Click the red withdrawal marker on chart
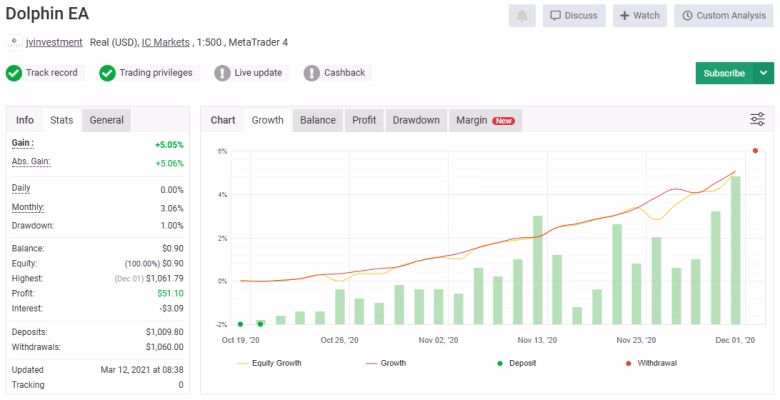This screenshot has height=400, width=780. point(755,151)
